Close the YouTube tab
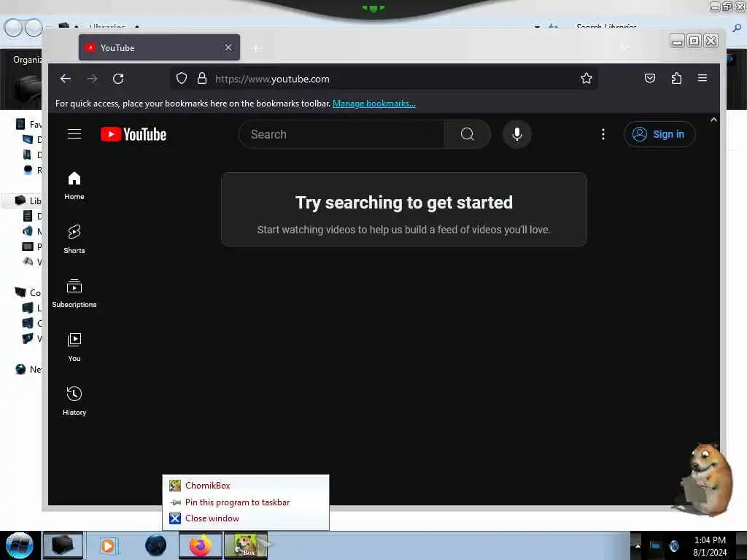This screenshot has height=560, width=747. [x=228, y=47]
